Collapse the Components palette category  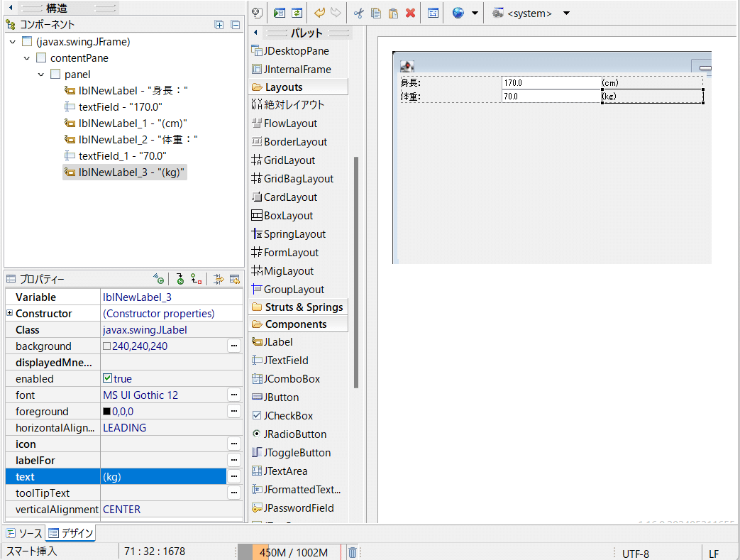[298, 324]
